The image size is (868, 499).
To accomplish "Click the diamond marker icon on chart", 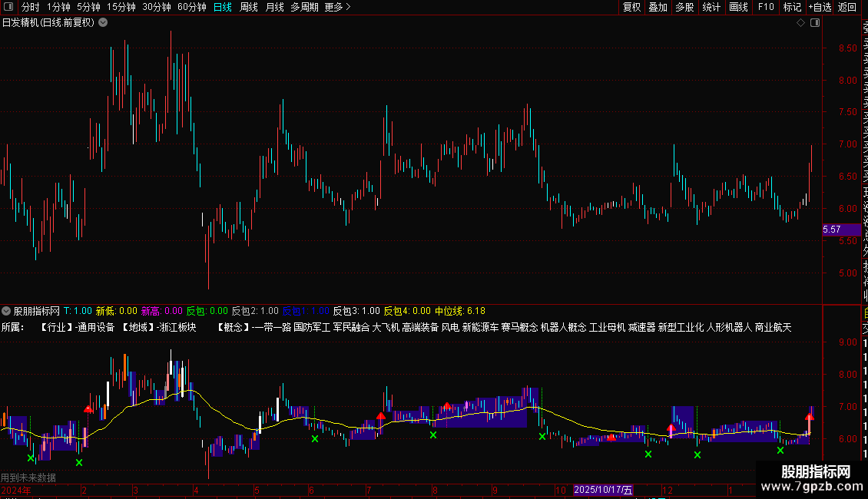I will tap(800, 23).
